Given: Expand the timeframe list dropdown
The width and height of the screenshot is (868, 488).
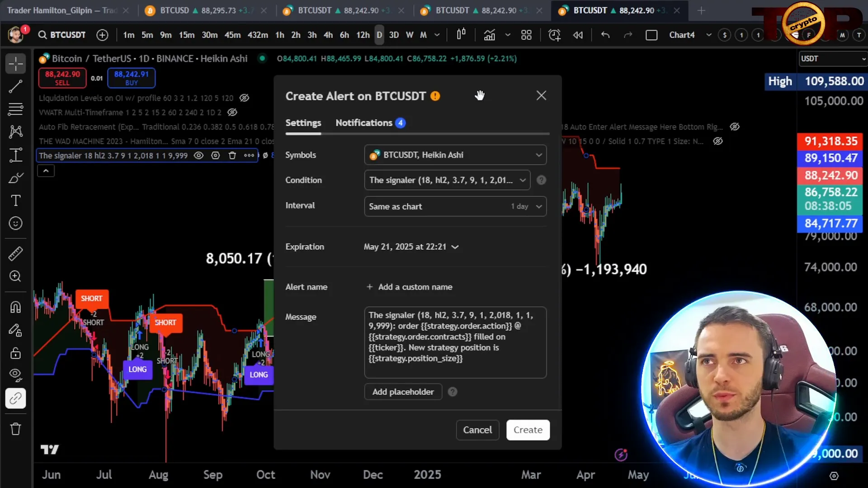Looking at the screenshot, I should click(437, 35).
